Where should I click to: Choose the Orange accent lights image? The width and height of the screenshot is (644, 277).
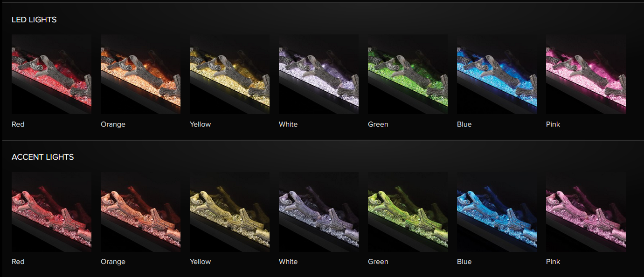click(x=140, y=212)
